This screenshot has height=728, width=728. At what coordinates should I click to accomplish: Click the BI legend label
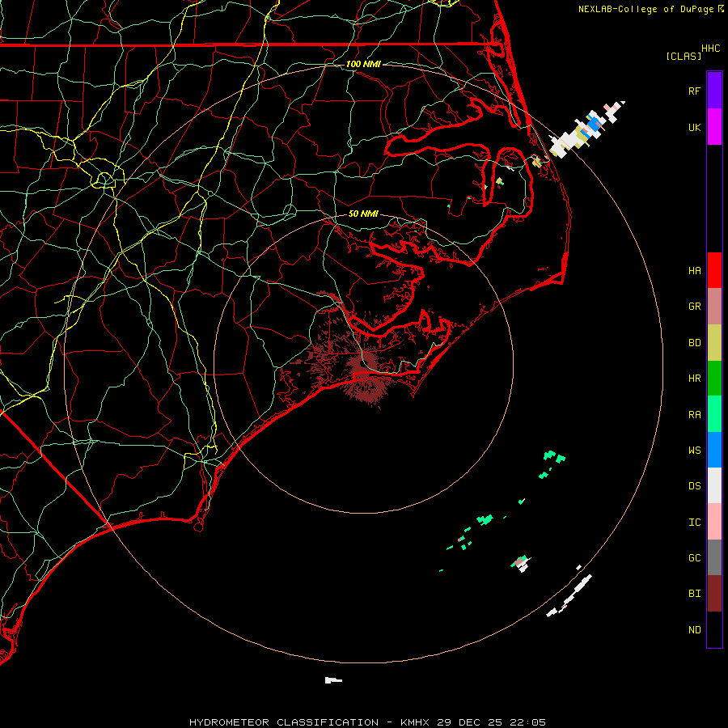tap(694, 594)
